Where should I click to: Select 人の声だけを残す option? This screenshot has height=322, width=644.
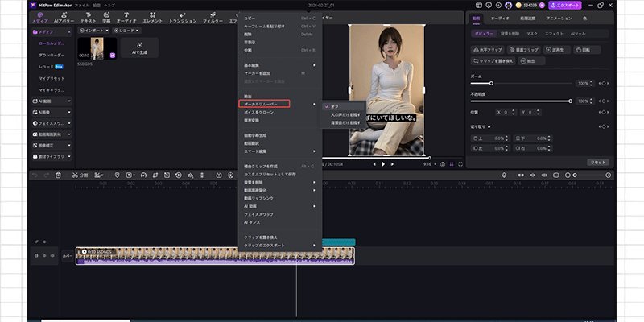point(345,114)
